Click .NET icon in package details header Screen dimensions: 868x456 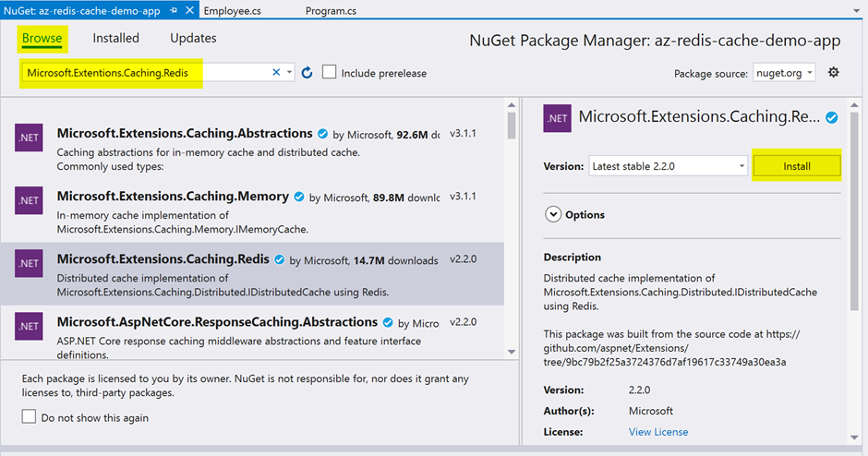(558, 118)
